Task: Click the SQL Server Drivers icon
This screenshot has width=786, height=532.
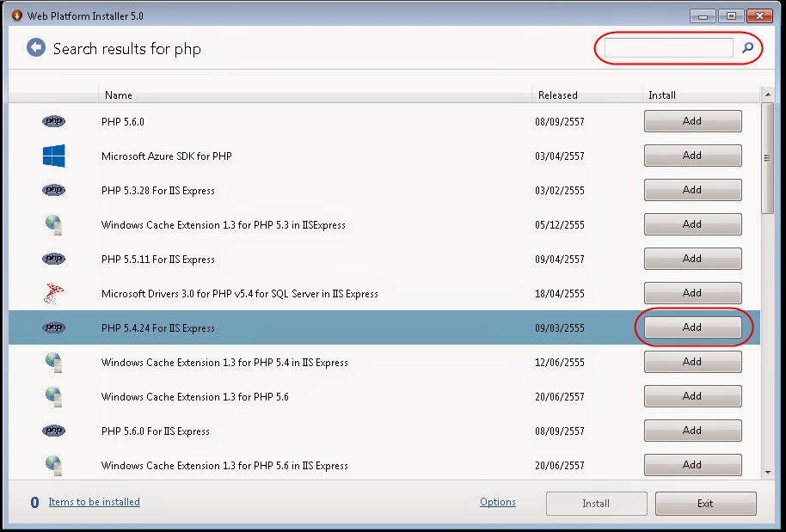Action: (x=53, y=293)
